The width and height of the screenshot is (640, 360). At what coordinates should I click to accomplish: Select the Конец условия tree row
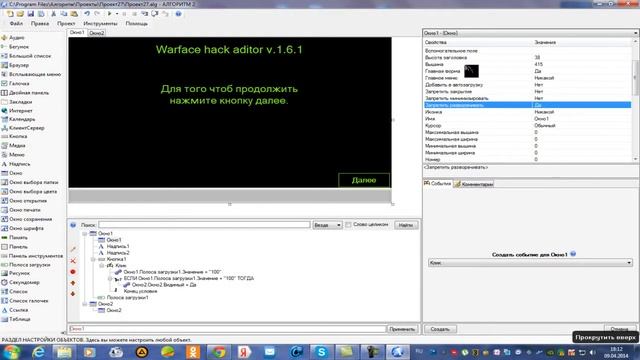click(x=140, y=291)
